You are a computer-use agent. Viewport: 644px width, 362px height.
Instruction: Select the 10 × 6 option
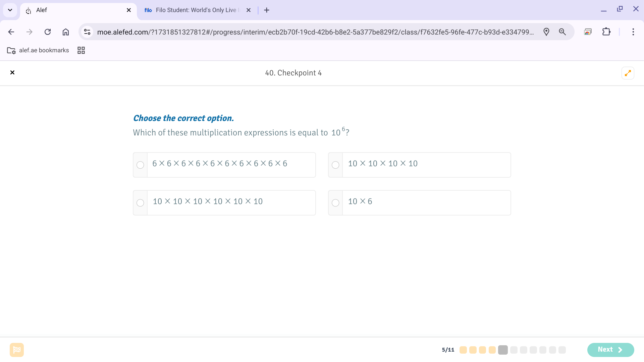[x=335, y=203]
